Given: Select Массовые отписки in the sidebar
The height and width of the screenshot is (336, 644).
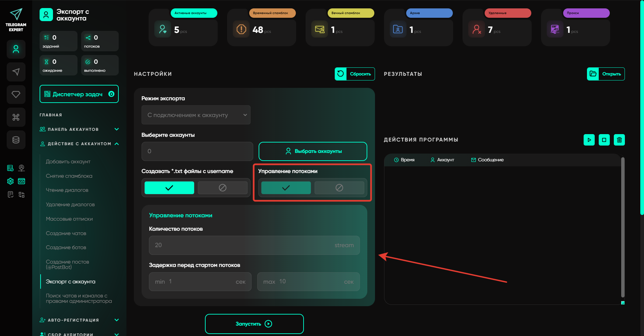Looking at the screenshot, I should pos(69,219).
